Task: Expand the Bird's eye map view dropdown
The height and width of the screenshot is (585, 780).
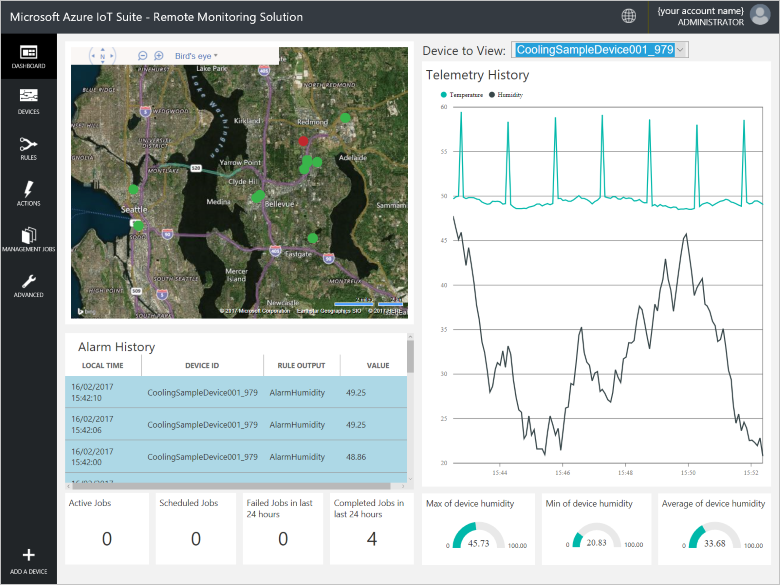Action: (x=196, y=56)
